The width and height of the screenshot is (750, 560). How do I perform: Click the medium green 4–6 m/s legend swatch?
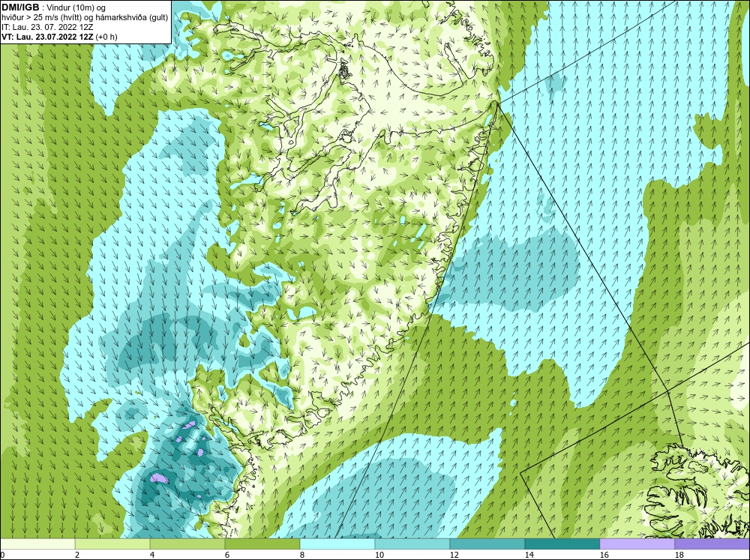coord(187,544)
